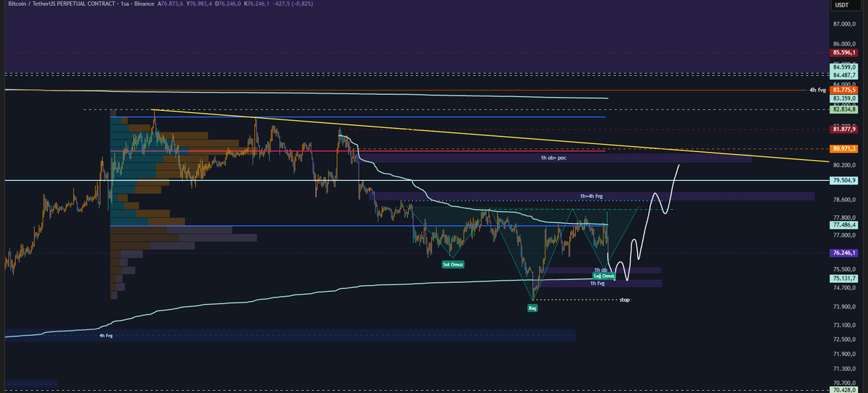Select the 84.487,7 price label
Screen dimensions: 868x393
point(844,75)
